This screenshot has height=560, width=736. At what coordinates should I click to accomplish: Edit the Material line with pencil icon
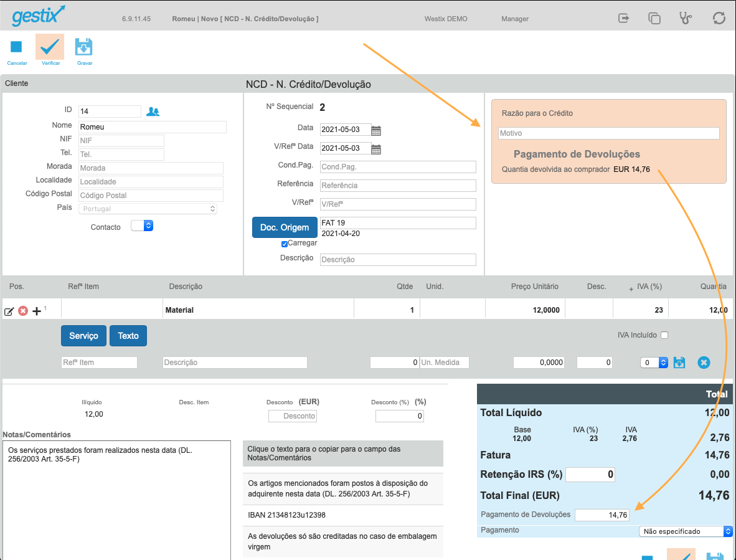click(9, 311)
